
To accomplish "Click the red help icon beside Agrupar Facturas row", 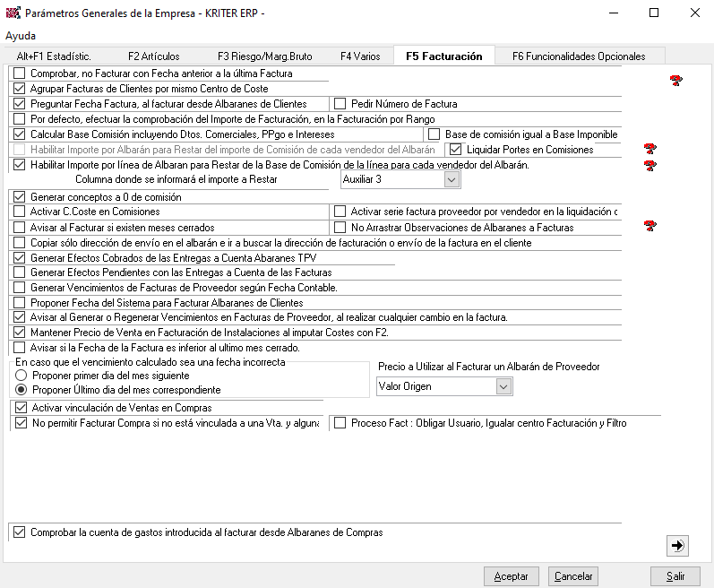I will (x=676, y=81).
